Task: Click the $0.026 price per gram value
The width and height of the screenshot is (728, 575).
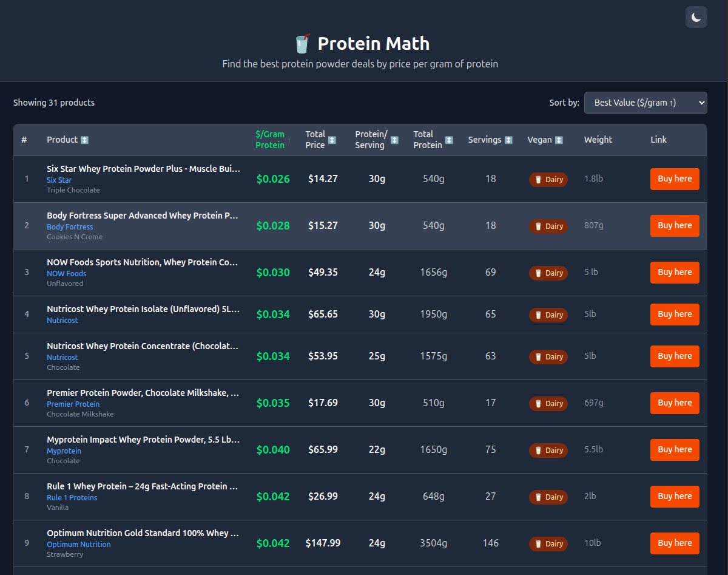Action: tap(273, 179)
